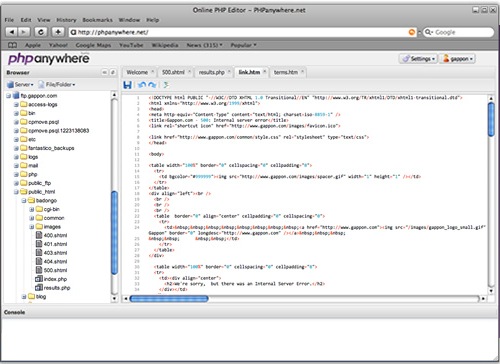Open the bookmarks book icon
Image resolution: width=500 pixels, height=364 pixels.
coord(12,45)
